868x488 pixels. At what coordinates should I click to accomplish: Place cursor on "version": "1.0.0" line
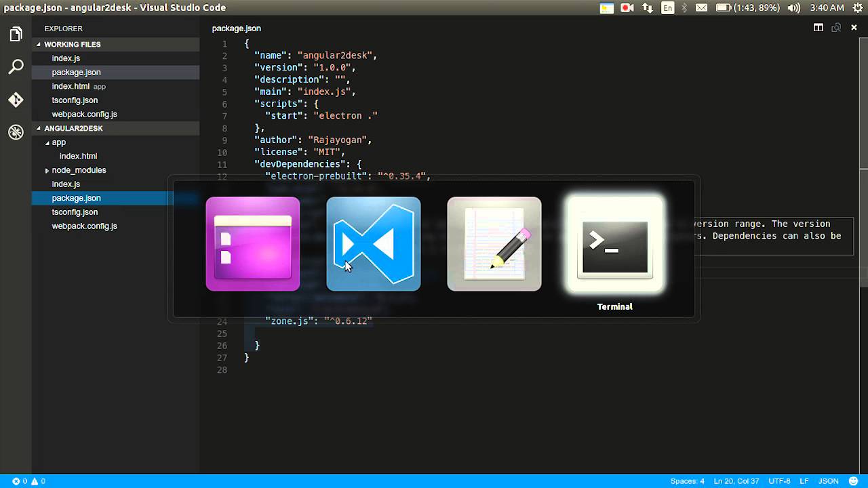tap(304, 68)
